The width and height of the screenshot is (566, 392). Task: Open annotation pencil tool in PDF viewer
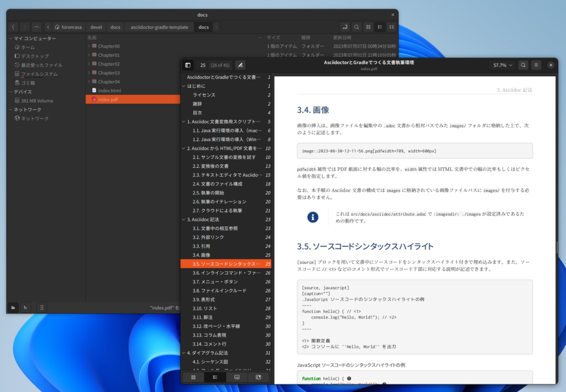point(240,65)
